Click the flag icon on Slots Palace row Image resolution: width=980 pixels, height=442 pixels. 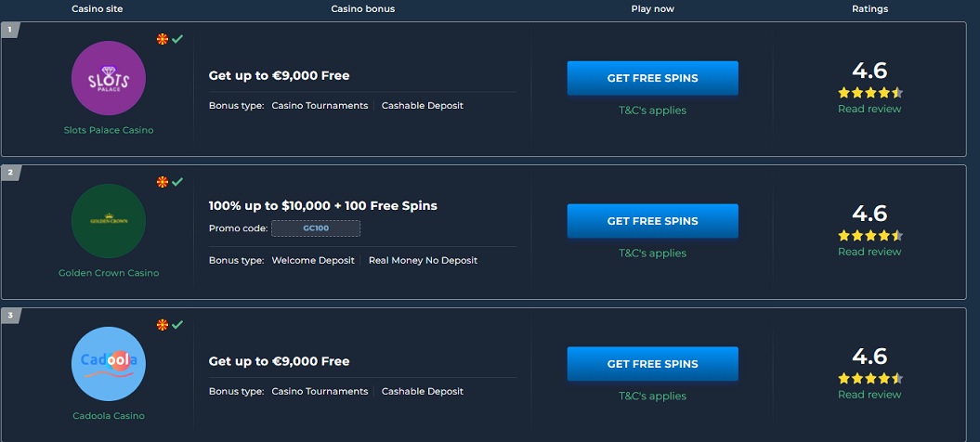tap(163, 39)
